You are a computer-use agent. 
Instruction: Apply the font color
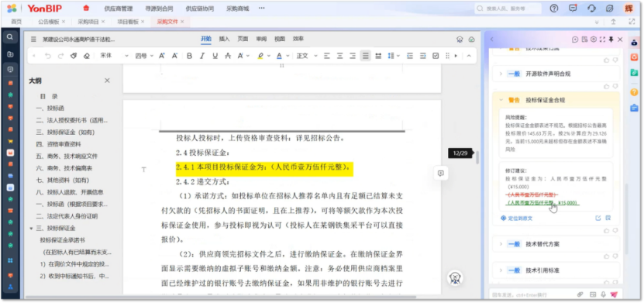click(279, 56)
